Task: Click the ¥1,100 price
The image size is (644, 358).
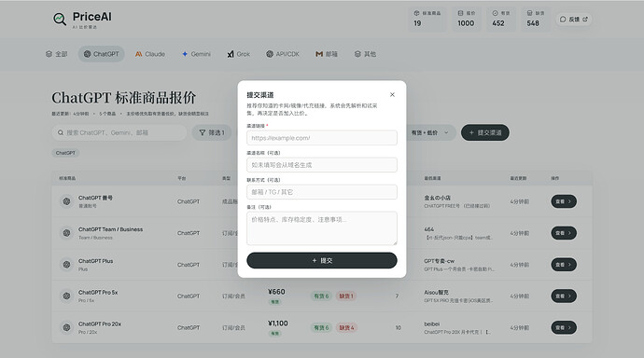Action: (277, 324)
